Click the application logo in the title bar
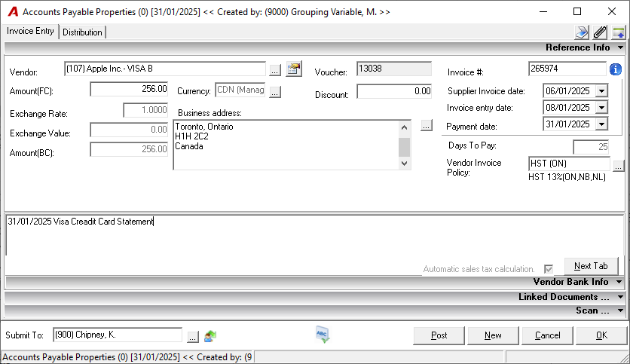630x364 pixels. pyautogui.click(x=13, y=11)
